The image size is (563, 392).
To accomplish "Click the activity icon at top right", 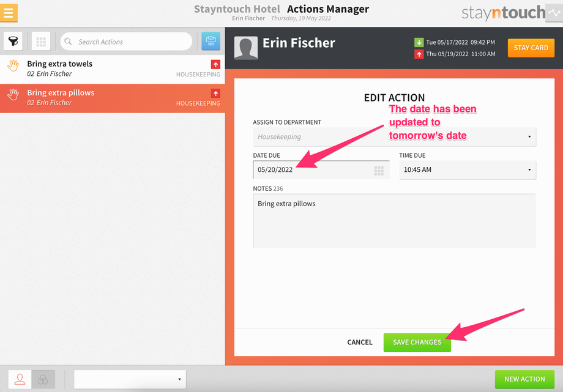I will (554, 13).
